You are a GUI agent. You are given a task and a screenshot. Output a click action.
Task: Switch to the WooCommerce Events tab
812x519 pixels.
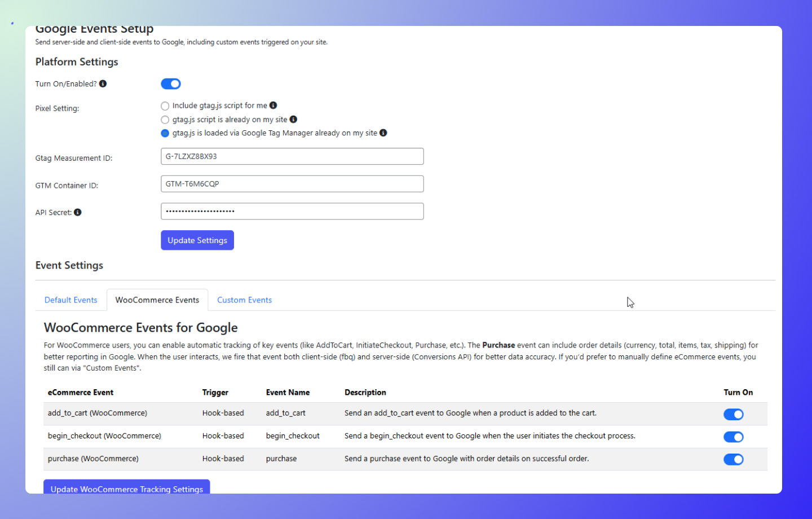(x=157, y=300)
